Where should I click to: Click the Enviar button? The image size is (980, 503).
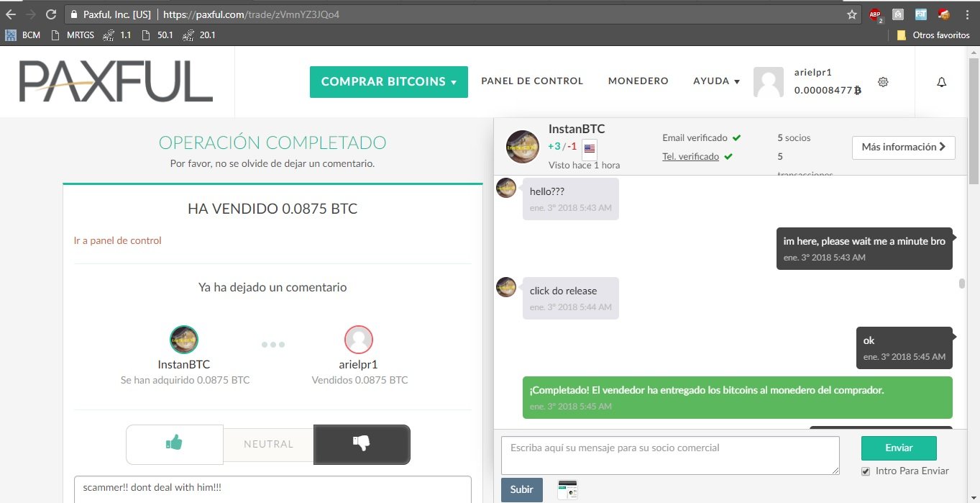[x=899, y=448]
